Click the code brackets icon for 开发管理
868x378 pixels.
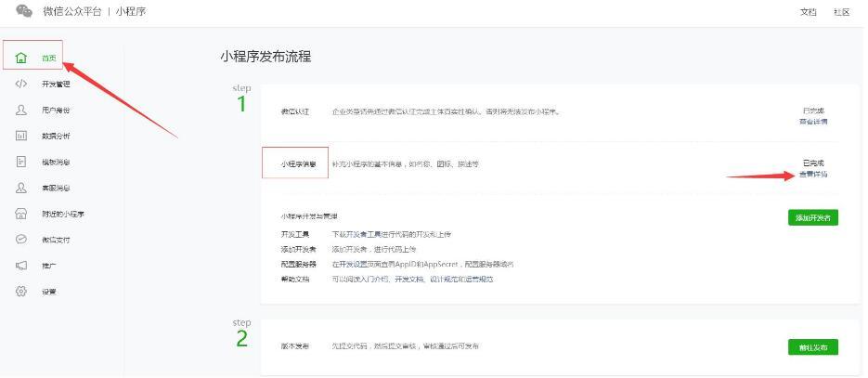tap(21, 85)
